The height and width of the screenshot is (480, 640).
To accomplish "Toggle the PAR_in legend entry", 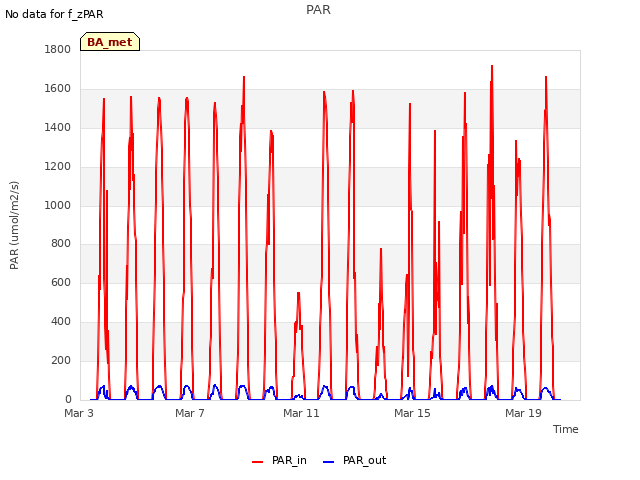I will tap(279, 460).
